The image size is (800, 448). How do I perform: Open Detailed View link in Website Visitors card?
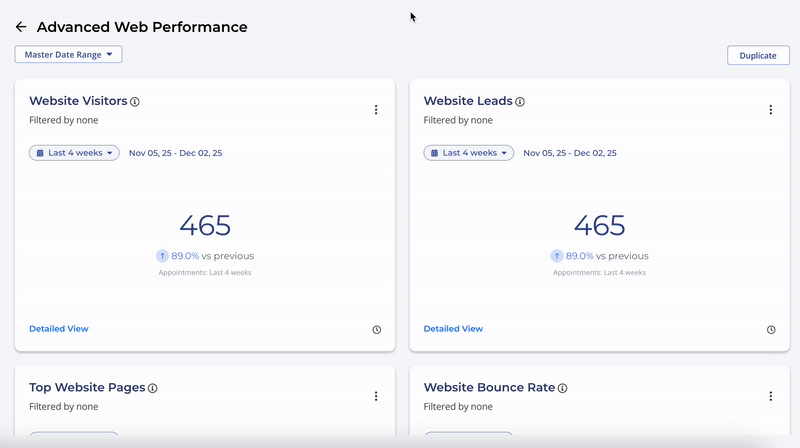coord(58,329)
